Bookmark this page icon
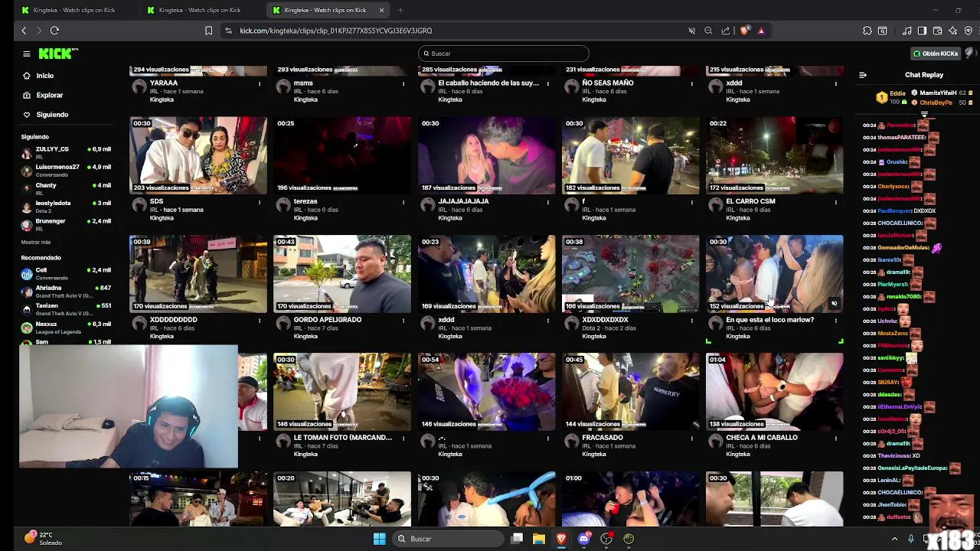The height and width of the screenshot is (551, 980). [208, 31]
